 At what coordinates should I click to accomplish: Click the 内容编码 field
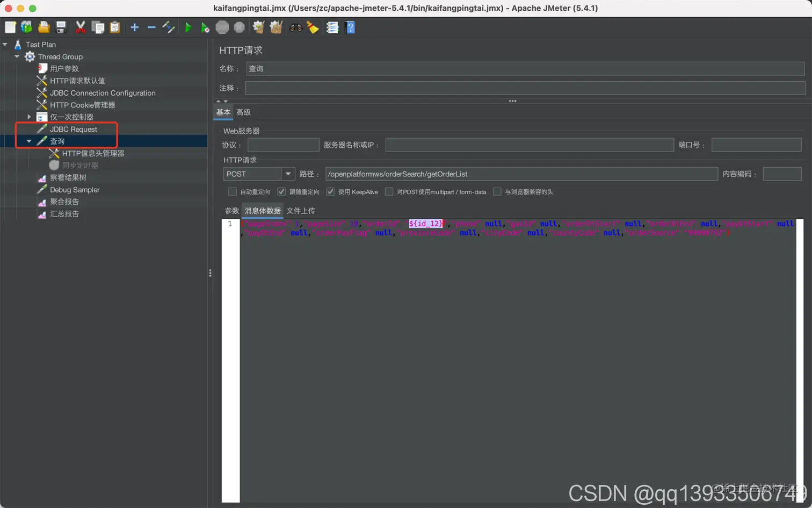782,174
